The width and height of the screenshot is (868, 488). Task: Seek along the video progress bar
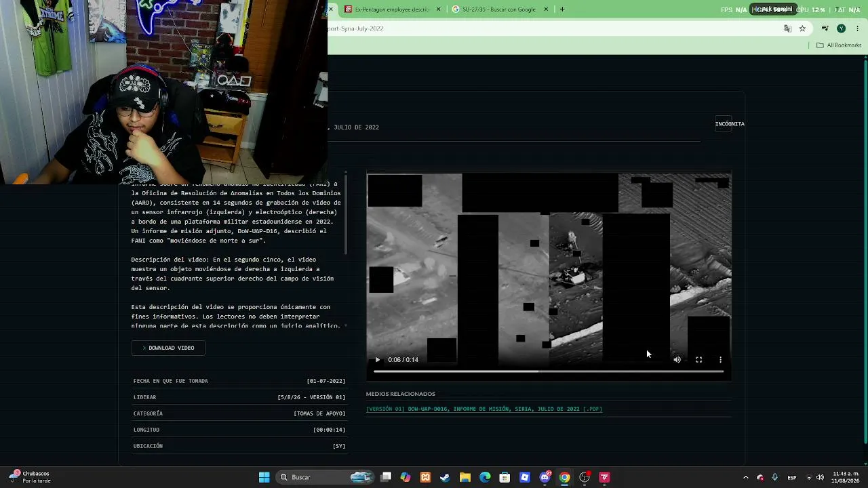pyautogui.click(x=549, y=371)
